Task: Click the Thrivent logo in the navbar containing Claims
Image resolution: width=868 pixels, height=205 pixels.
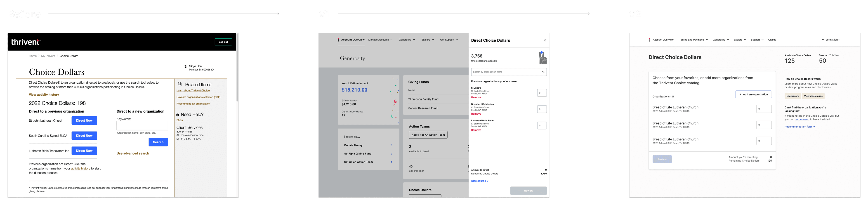Action: point(649,40)
